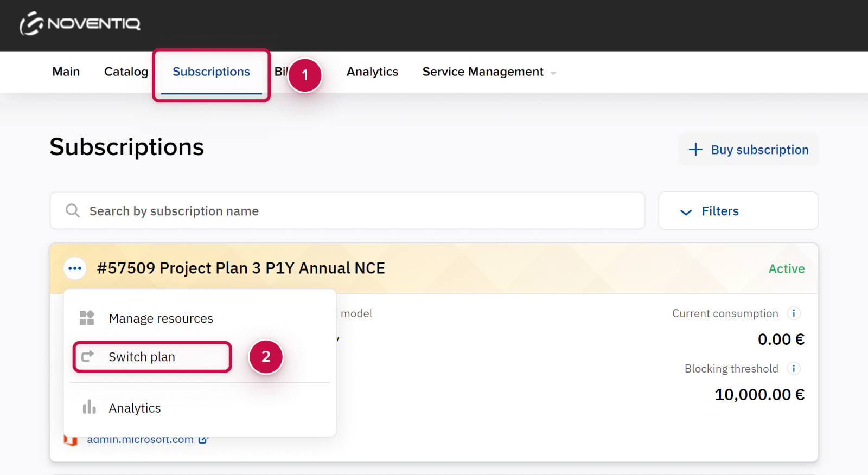Open the Main tab
868x475 pixels.
[66, 72]
